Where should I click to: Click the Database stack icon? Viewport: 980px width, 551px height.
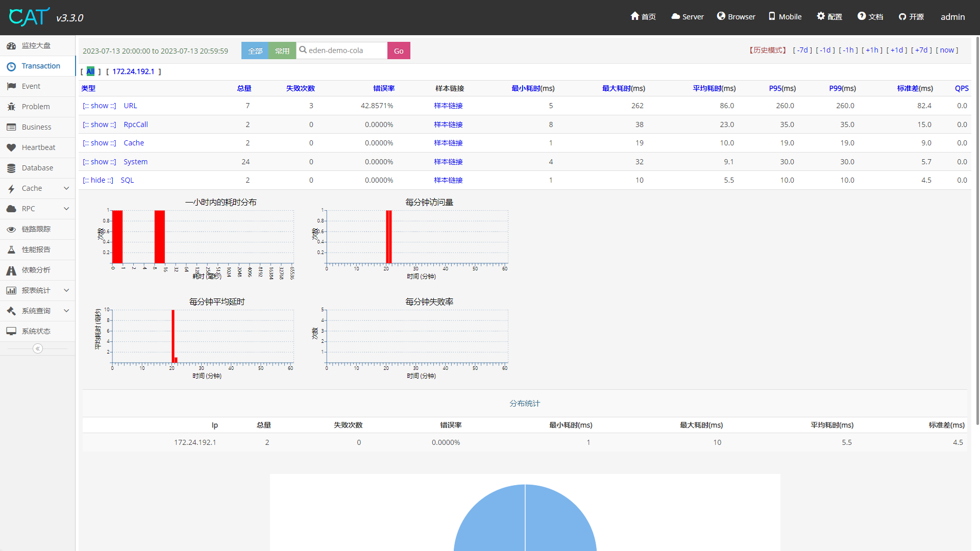(11, 168)
